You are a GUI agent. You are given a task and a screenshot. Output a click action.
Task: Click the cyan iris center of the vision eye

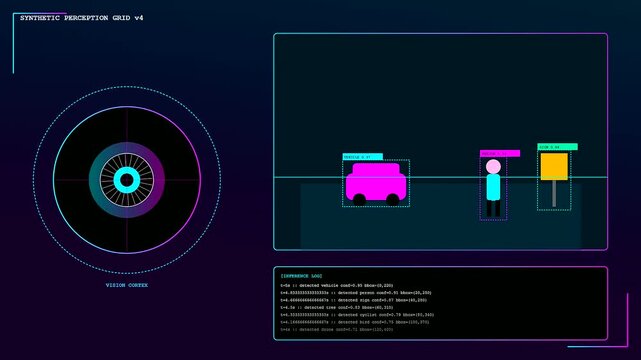tap(127, 180)
